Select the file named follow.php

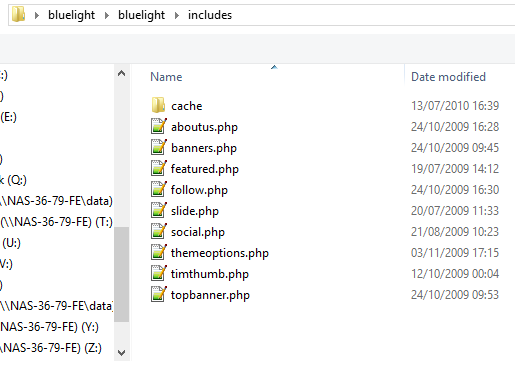[x=199, y=190]
